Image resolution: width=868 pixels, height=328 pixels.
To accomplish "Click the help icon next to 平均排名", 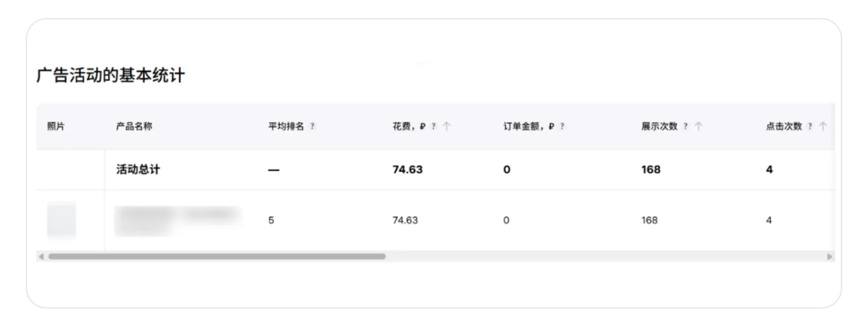I will tap(313, 127).
